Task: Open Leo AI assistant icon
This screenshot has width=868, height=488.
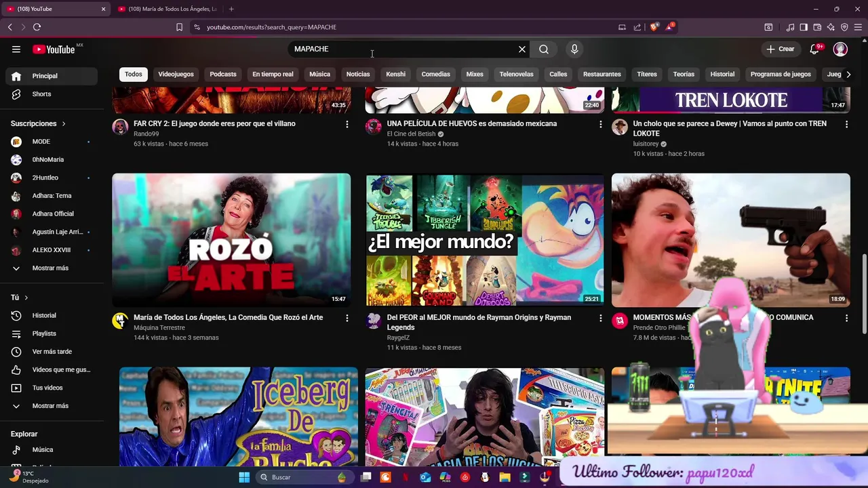Action: coord(831,27)
